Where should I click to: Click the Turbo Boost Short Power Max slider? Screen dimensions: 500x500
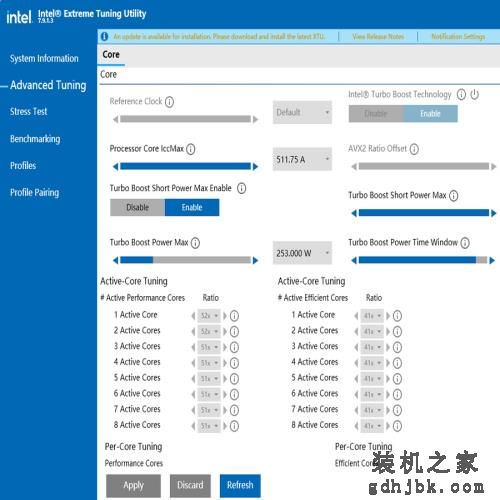(424, 213)
